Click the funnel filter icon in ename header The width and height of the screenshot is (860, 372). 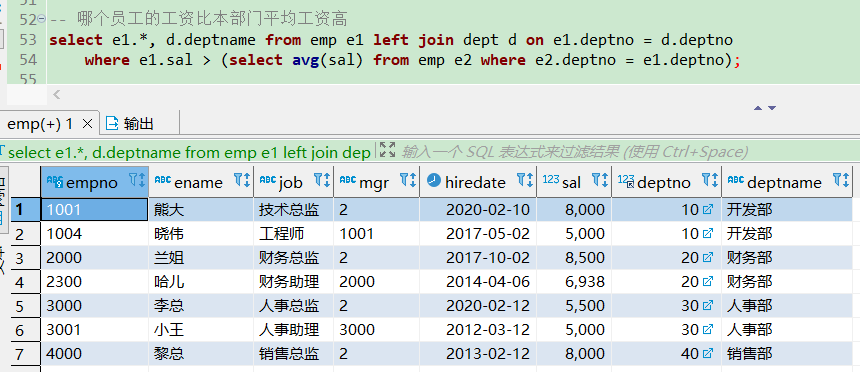[238, 179]
